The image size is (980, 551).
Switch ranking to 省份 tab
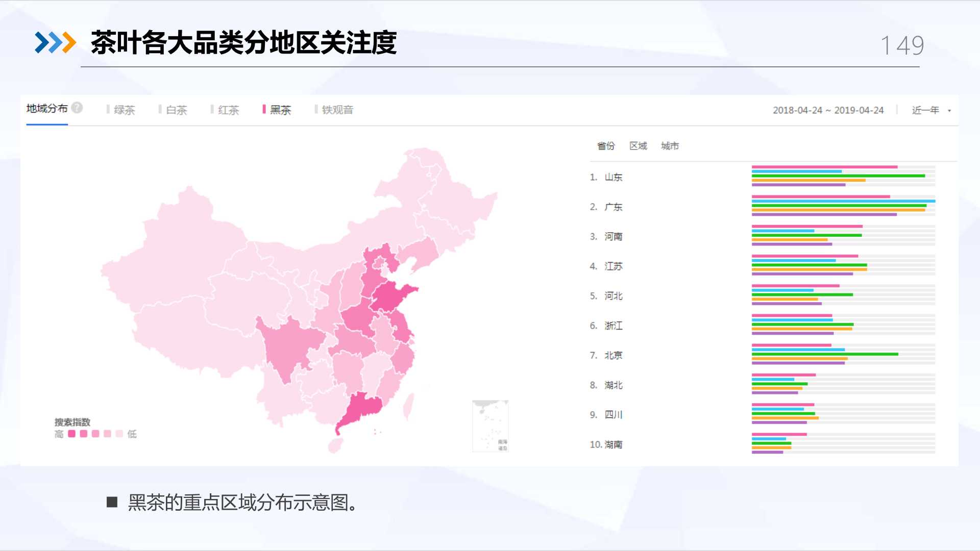(x=606, y=146)
